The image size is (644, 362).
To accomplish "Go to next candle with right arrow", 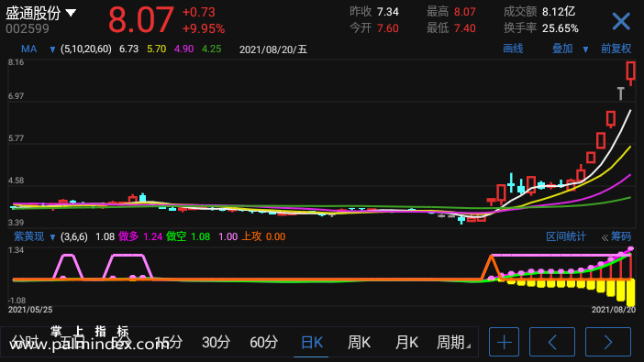I will [x=608, y=342].
